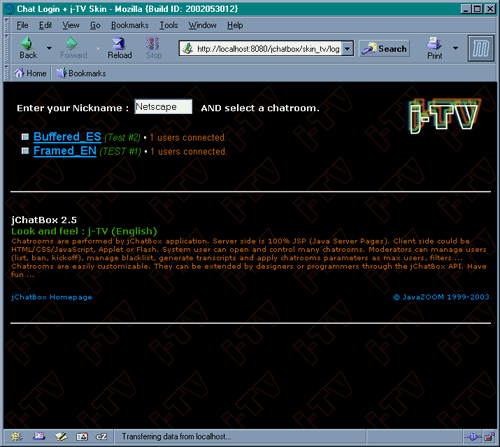Click the security lock icon in status bar
Viewport: 500px width, 447px height.
click(489, 436)
